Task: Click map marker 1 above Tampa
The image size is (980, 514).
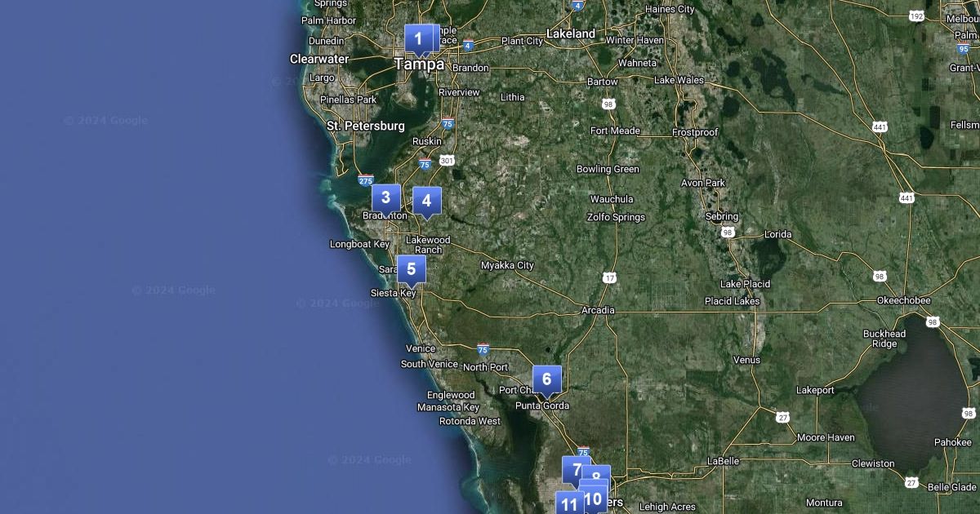Action: coord(418,38)
